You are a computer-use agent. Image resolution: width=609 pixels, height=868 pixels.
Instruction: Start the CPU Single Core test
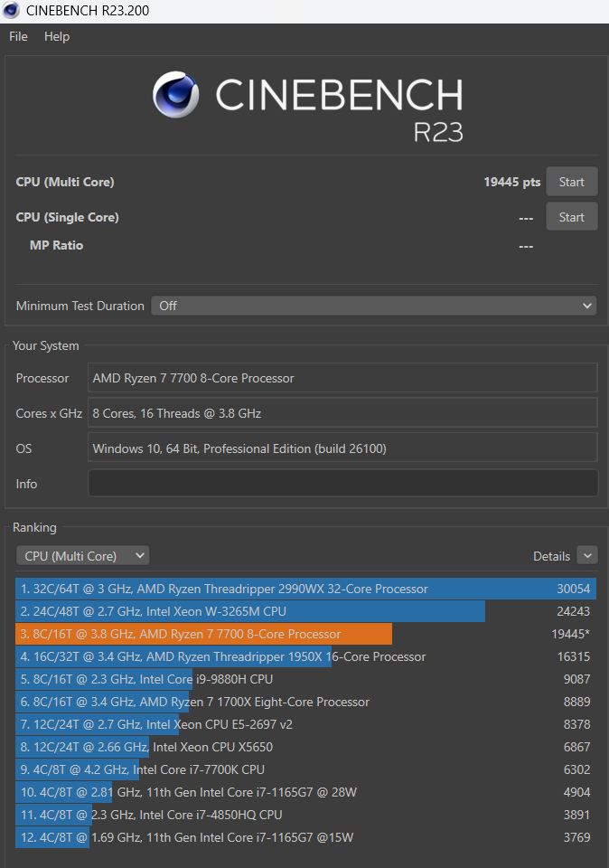point(571,217)
